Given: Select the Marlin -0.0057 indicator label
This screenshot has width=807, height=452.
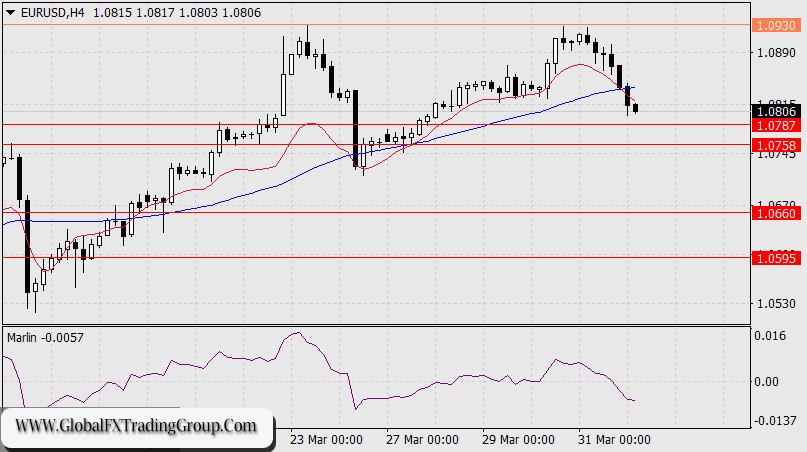Looking at the screenshot, I should [45, 338].
